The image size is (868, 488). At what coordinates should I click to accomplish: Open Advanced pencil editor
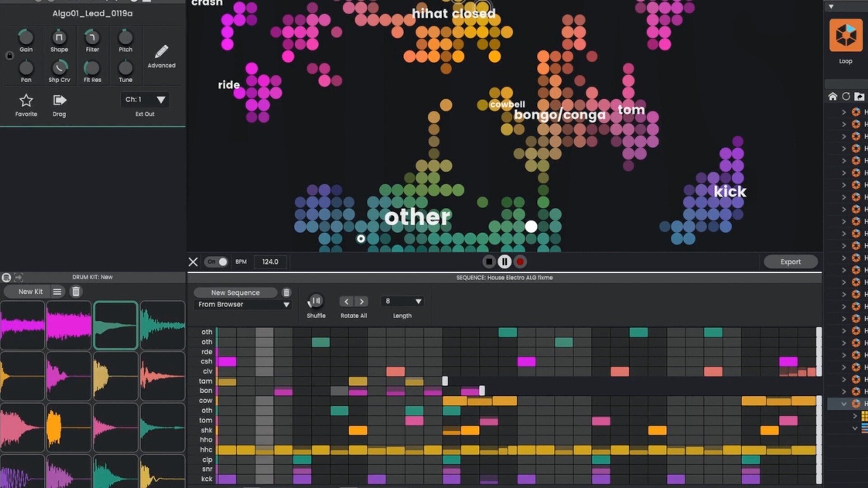point(161,52)
